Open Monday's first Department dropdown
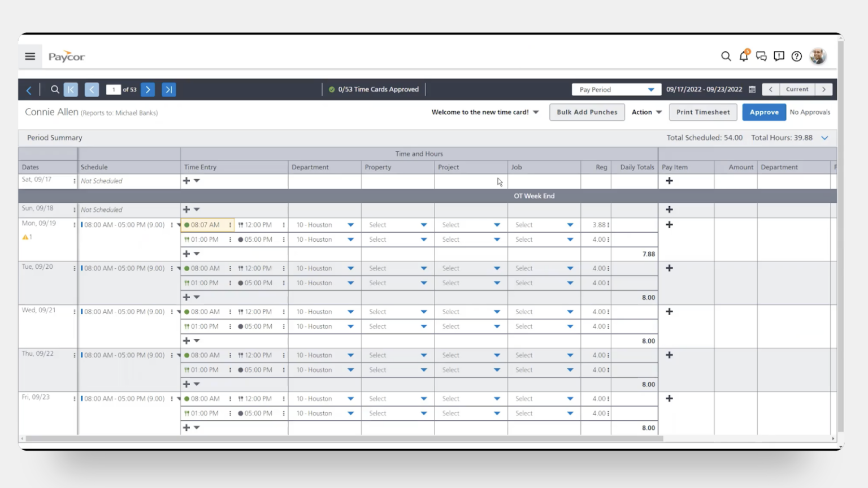The width and height of the screenshot is (868, 488). (350, 225)
